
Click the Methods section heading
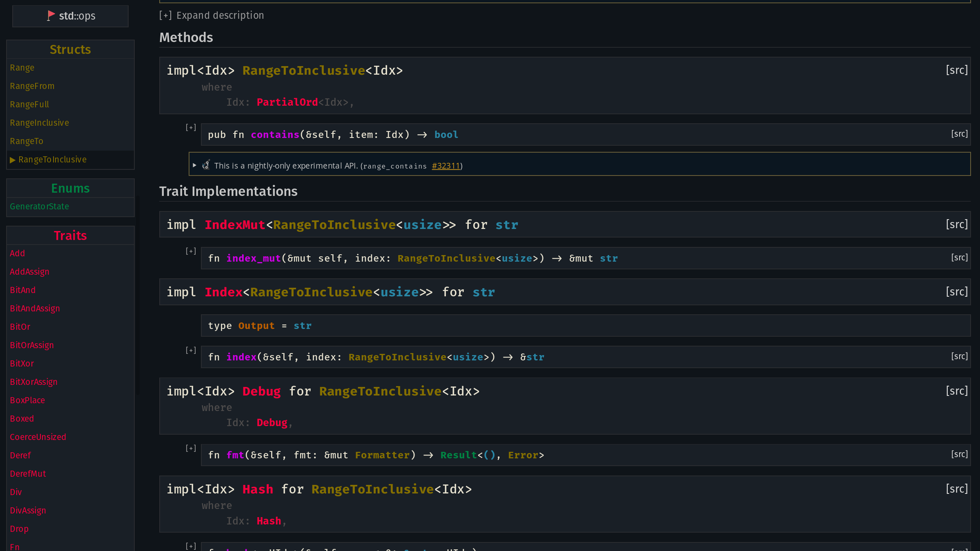point(186,38)
